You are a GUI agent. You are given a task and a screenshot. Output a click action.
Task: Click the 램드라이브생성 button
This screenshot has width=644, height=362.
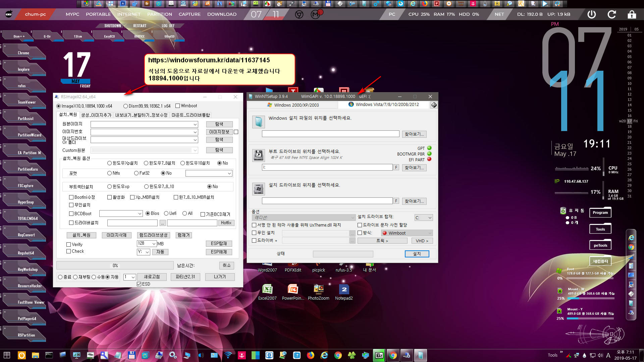153,235
